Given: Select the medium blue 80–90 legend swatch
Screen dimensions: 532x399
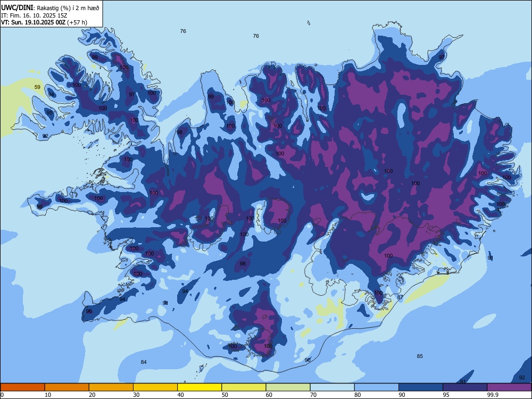Looking at the screenshot, I should (377, 387).
